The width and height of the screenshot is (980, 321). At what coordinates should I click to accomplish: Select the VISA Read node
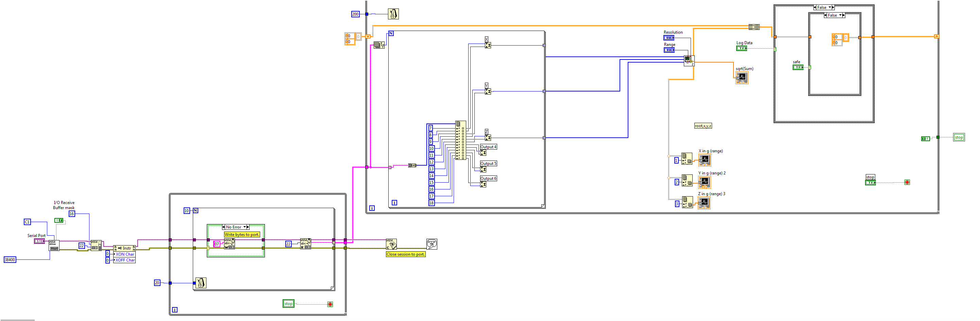tap(305, 244)
